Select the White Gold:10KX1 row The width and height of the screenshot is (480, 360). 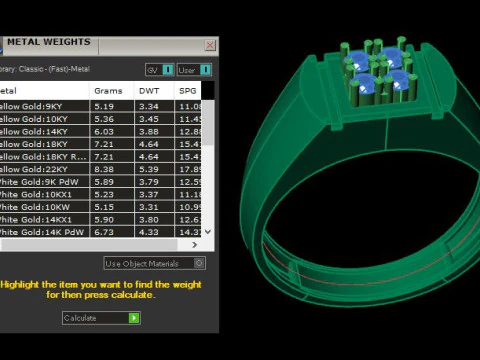[100, 194]
